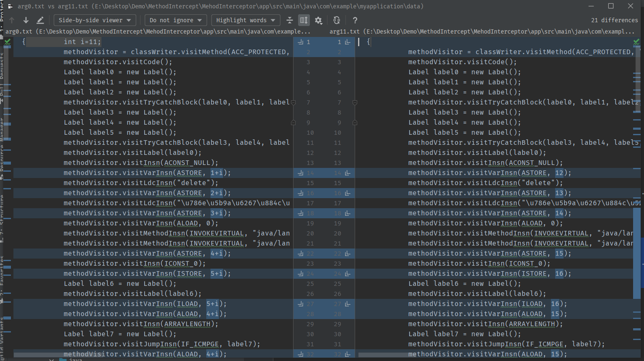Apply line 22 change from left gutter arrow

pyautogui.click(x=300, y=254)
